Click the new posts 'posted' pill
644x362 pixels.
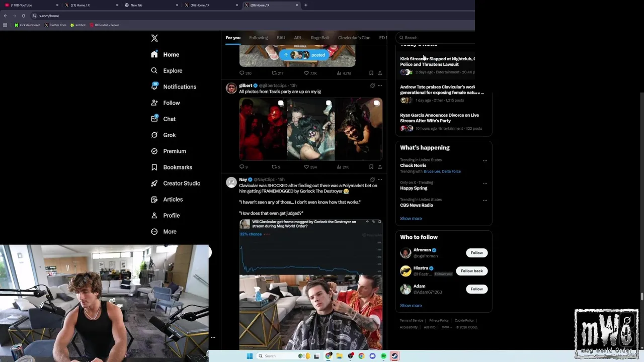305,55
